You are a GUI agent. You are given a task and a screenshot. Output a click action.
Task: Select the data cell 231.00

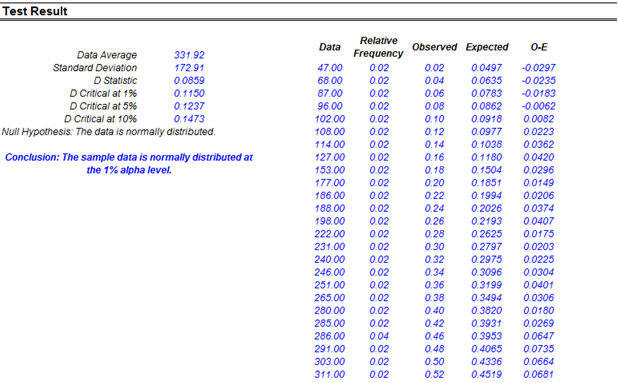pyautogui.click(x=330, y=247)
